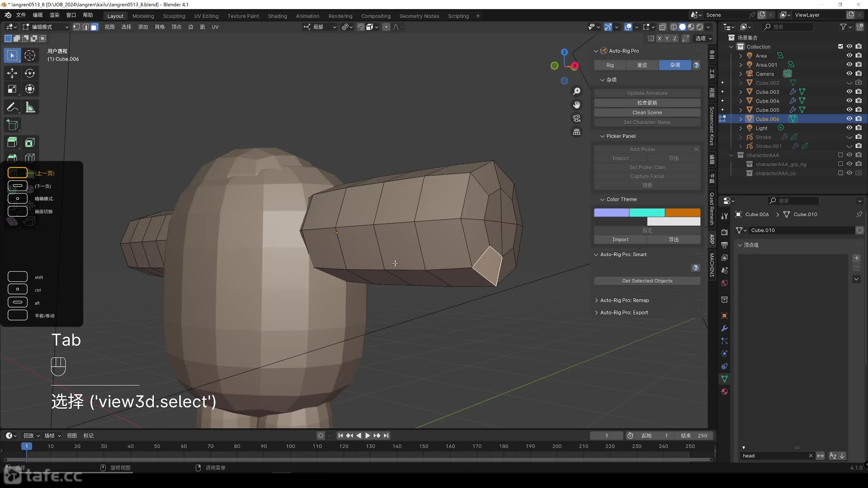This screenshot has width=868, height=488.
Task: Open the 文件 menu
Action: tap(21, 15)
